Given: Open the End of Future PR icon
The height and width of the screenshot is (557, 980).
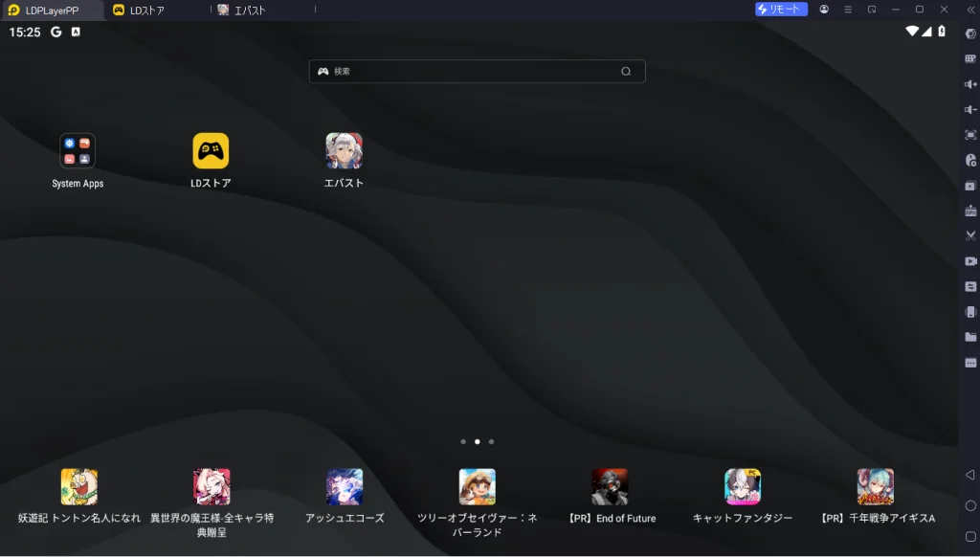Looking at the screenshot, I should click(610, 486).
